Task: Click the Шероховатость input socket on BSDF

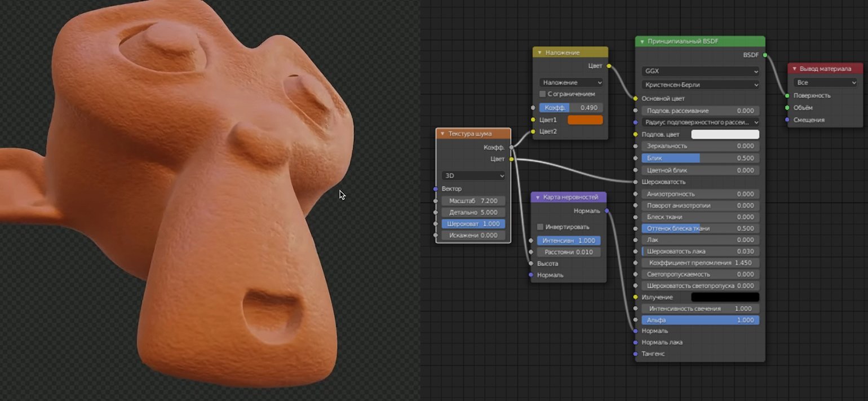Action: (635, 182)
